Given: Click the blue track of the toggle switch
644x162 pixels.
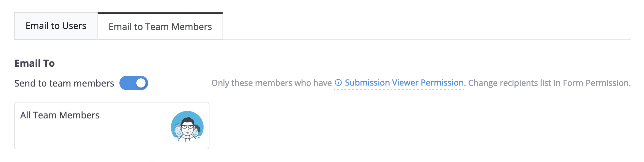Looking at the screenshot, I should [x=127, y=83].
